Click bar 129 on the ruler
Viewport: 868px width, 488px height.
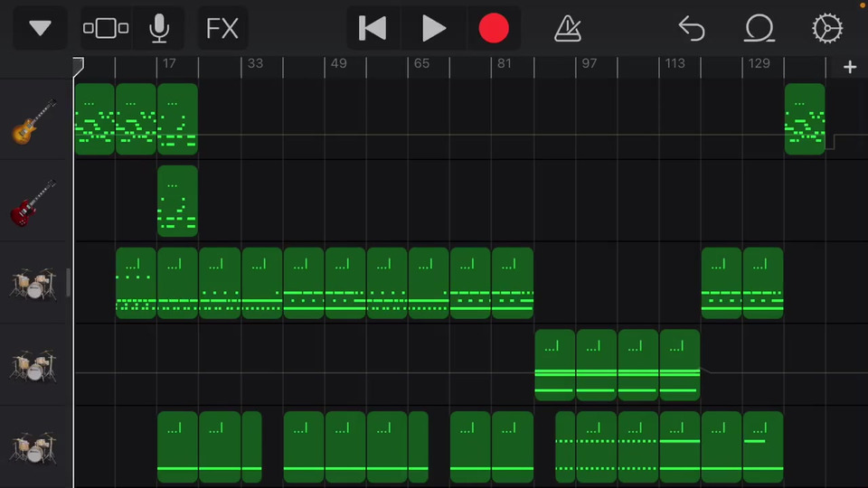pyautogui.click(x=759, y=63)
